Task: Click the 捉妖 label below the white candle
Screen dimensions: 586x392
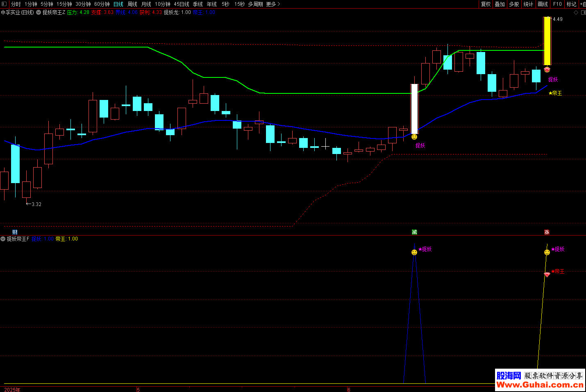Action: coord(420,145)
